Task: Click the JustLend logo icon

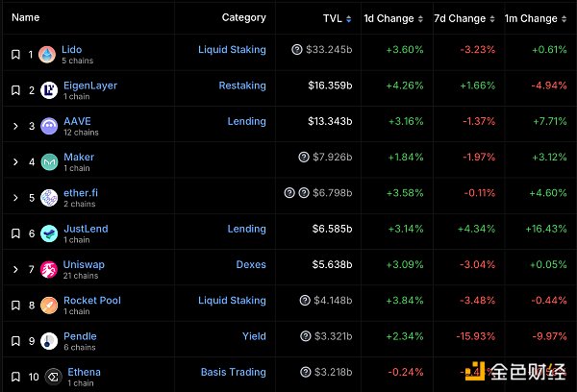Action: pyautogui.click(x=48, y=233)
